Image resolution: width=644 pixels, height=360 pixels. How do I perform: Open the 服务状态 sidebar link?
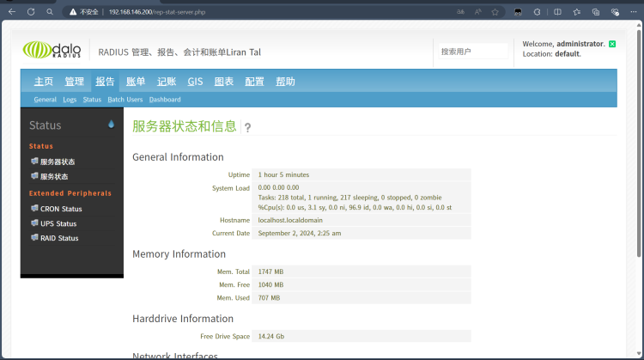[x=54, y=176]
